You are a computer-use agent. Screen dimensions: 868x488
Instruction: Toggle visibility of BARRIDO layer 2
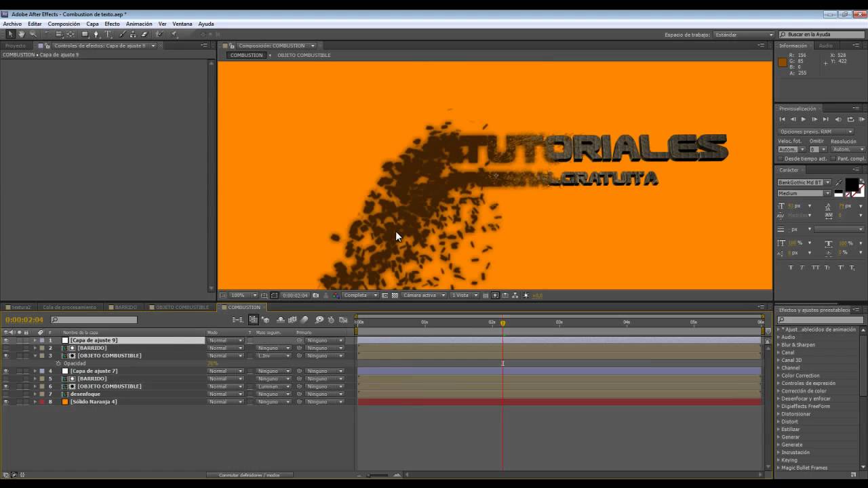coord(6,348)
